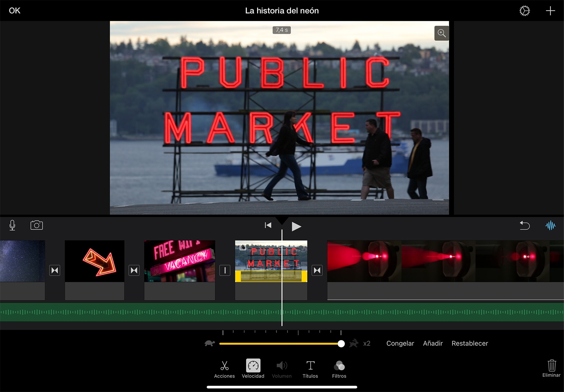Image resolution: width=564 pixels, height=392 pixels.
Task: Jump to the clip beginning
Action: pos(268,225)
